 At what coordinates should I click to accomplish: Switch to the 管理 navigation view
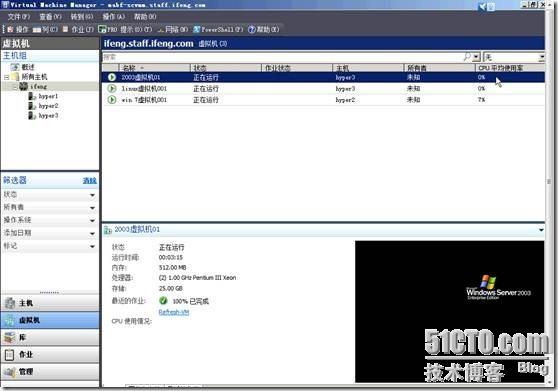(50, 371)
